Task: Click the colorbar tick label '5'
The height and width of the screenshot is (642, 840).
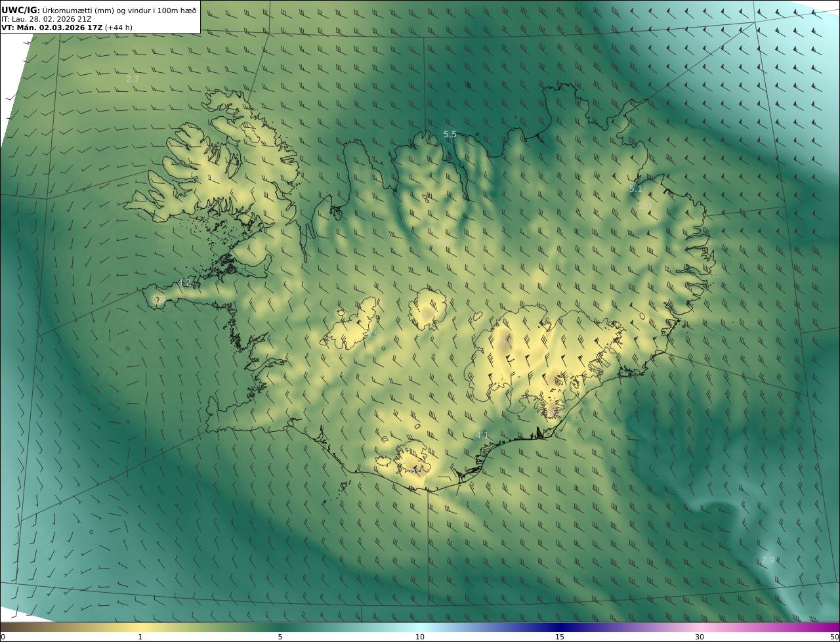Action: (280, 637)
